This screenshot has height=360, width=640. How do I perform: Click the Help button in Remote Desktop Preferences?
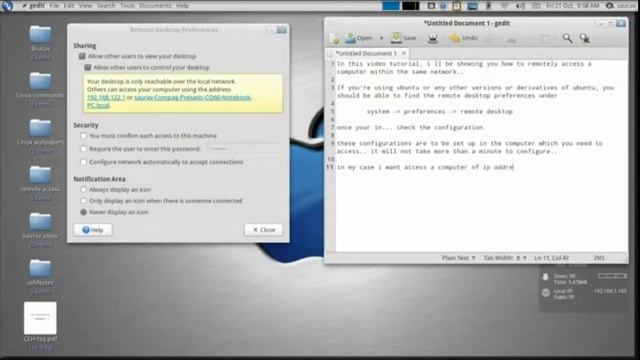(93, 230)
